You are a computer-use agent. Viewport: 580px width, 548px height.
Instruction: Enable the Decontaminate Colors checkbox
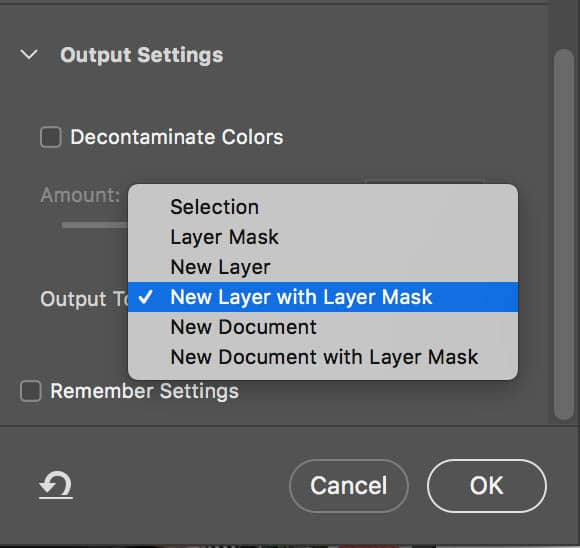[51, 137]
